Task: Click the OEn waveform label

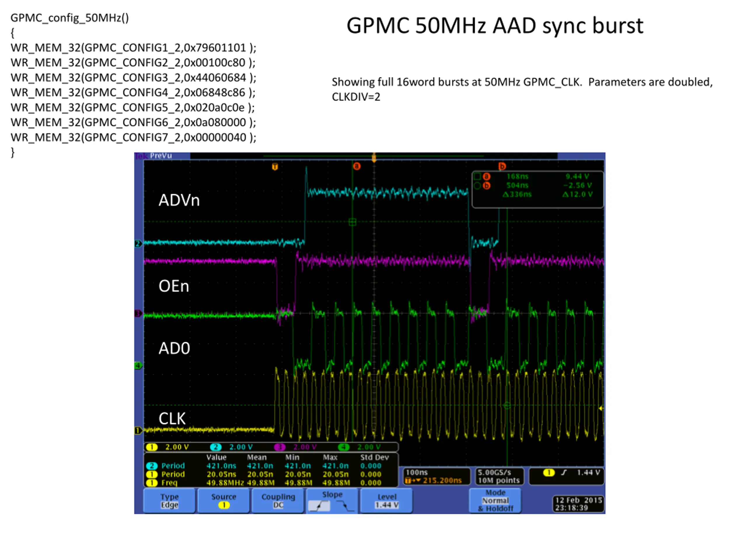Action: 174,286
